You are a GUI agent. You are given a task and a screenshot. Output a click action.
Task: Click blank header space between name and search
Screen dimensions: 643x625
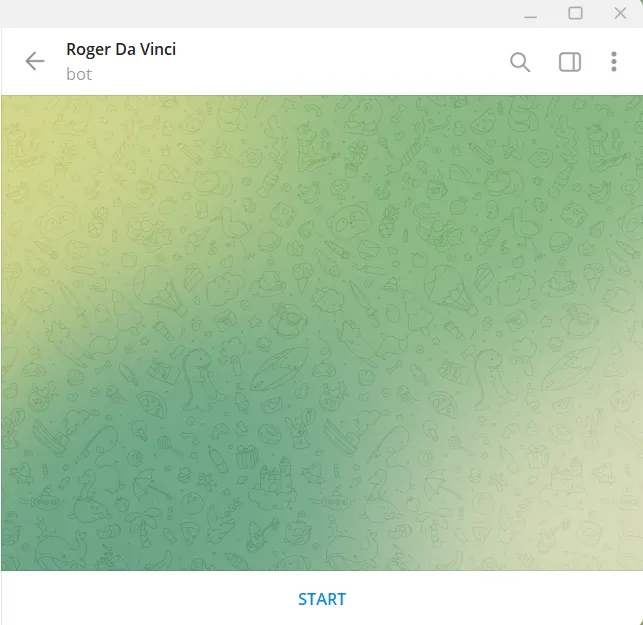340,62
